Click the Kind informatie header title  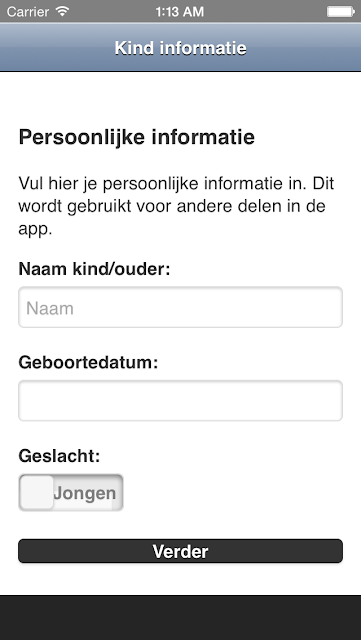(x=180, y=48)
